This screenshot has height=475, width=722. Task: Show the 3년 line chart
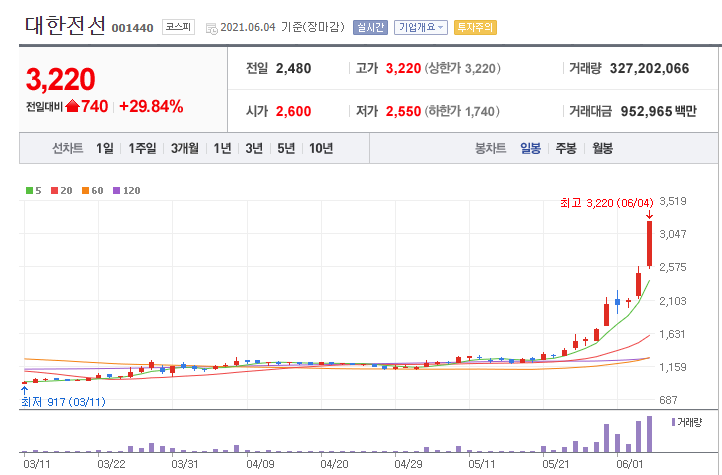(x=254, y=148)
